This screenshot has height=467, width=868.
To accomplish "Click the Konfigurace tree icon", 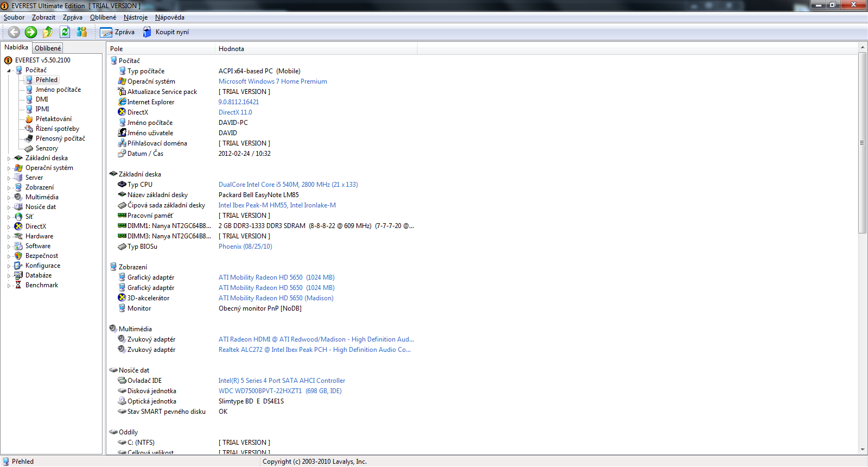I will [x=18, y=266].
